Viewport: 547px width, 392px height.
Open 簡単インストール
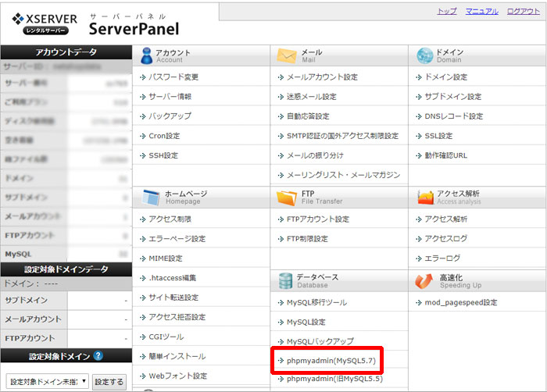(x=177, y=356)
